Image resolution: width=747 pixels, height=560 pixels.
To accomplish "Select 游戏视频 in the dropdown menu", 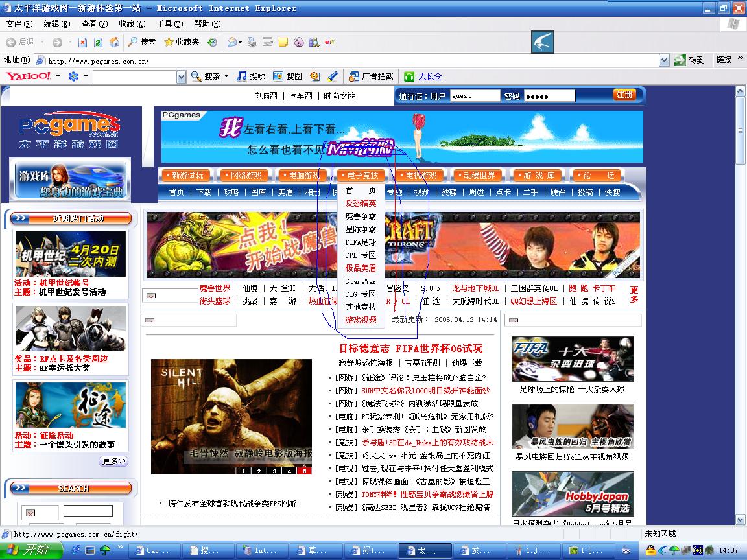I will pyautogui.click(x=361, y=320).
